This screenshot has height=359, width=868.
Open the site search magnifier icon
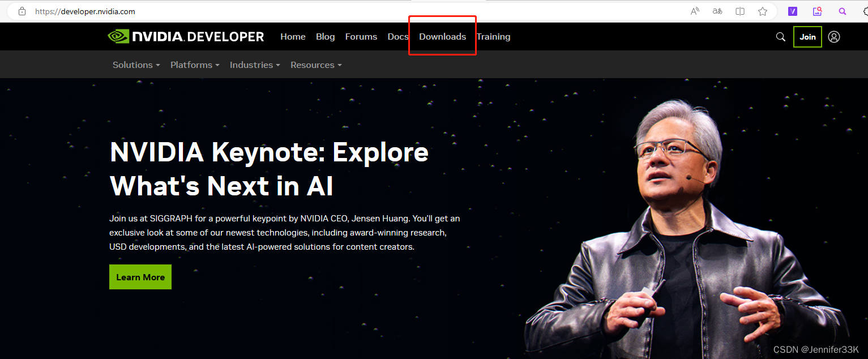(780, 37)
